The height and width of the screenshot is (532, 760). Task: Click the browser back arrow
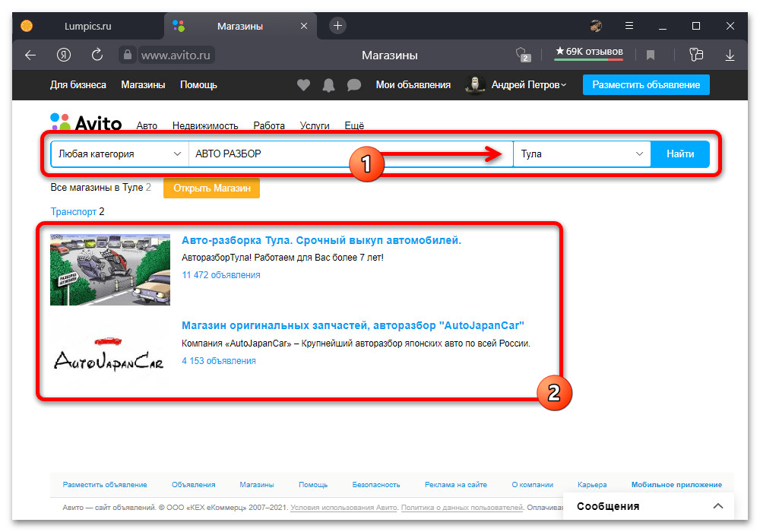[x=30, y=55]
